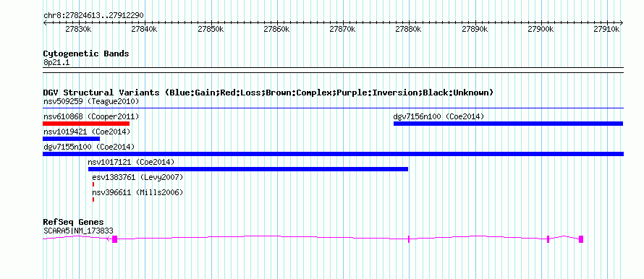The height and width of the screenshot is (279, 644).
Task: Click the 27830k ruler label
Action: click(79, 30)
